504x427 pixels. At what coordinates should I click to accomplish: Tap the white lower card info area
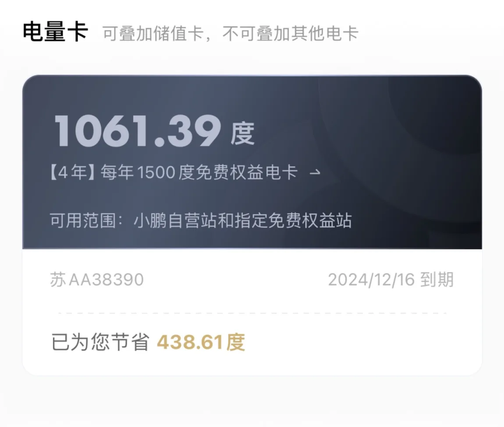[x=252, y=312]
